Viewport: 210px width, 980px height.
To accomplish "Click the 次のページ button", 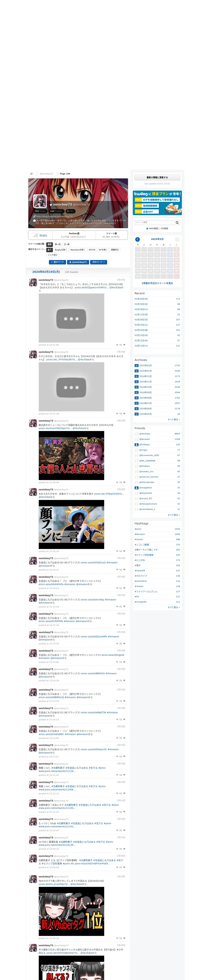I will coord(99,262).
